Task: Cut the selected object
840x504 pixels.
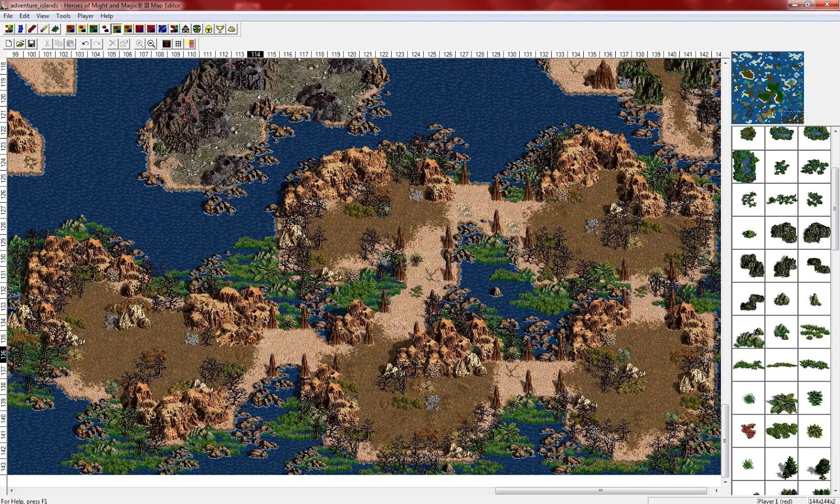Action: (x=47, y=44)
